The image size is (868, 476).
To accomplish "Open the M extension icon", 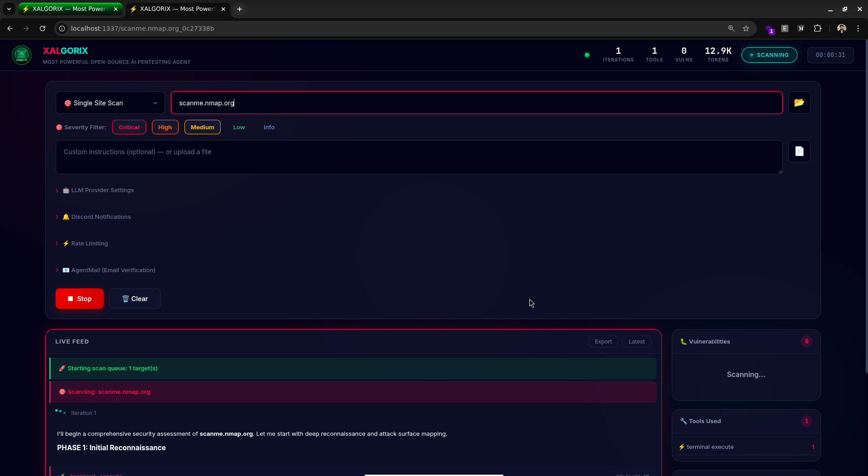I will pos(801,28).
